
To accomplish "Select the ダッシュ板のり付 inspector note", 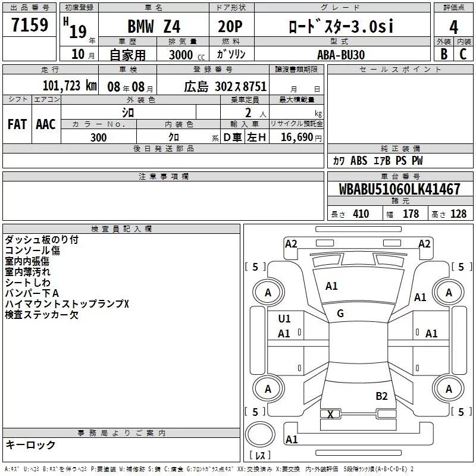I will pyautogui.click(x=42, y=240).
